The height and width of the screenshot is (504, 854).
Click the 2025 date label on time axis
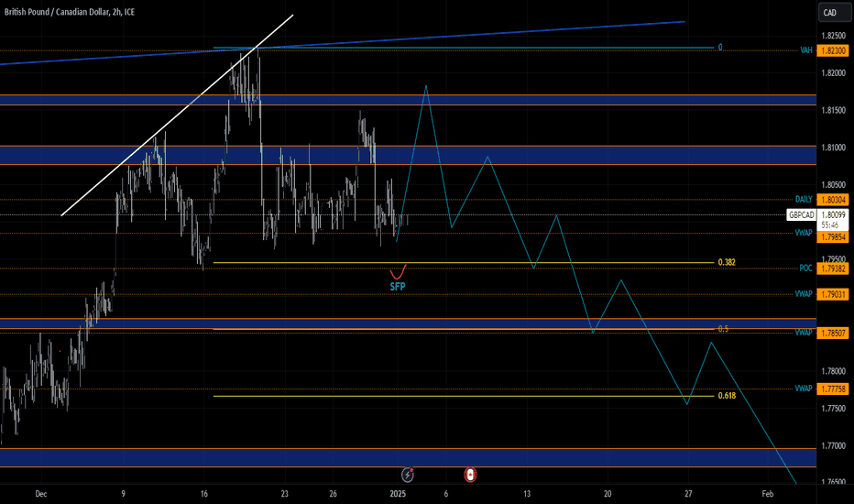[398, 494]
